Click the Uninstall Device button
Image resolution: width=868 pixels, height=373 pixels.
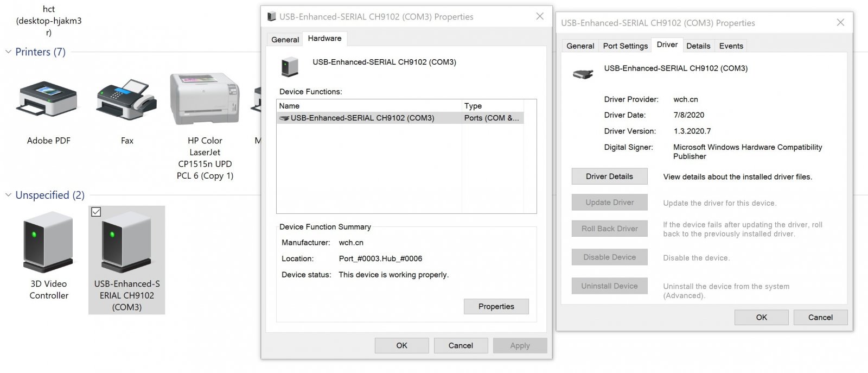(609, 286)
